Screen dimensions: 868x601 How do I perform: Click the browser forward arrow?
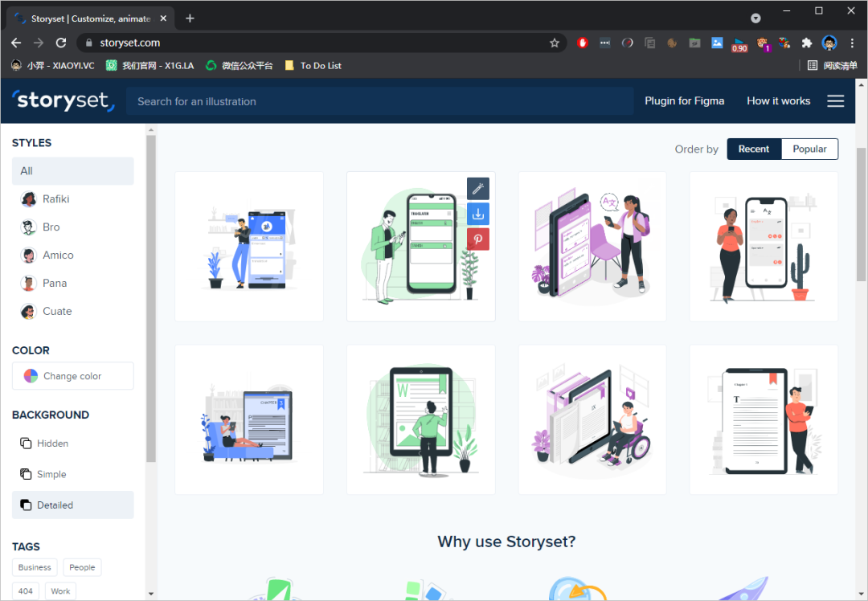pos(39,43)
